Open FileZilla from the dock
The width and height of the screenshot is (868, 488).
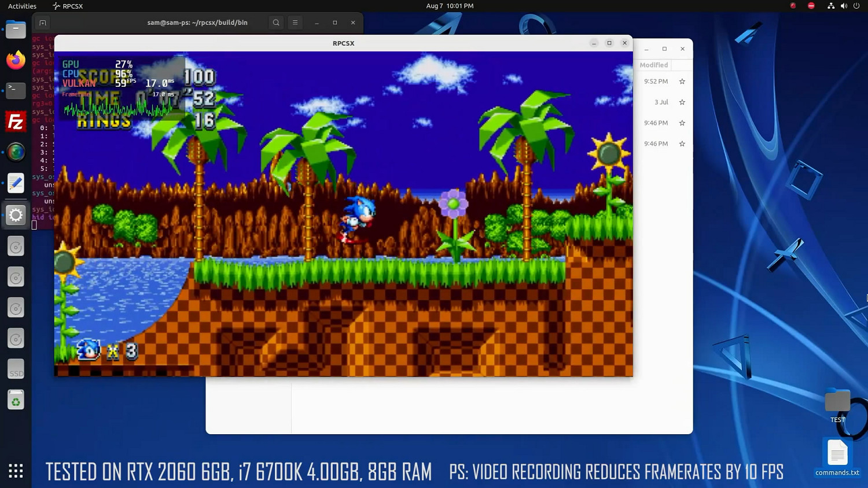16,122
